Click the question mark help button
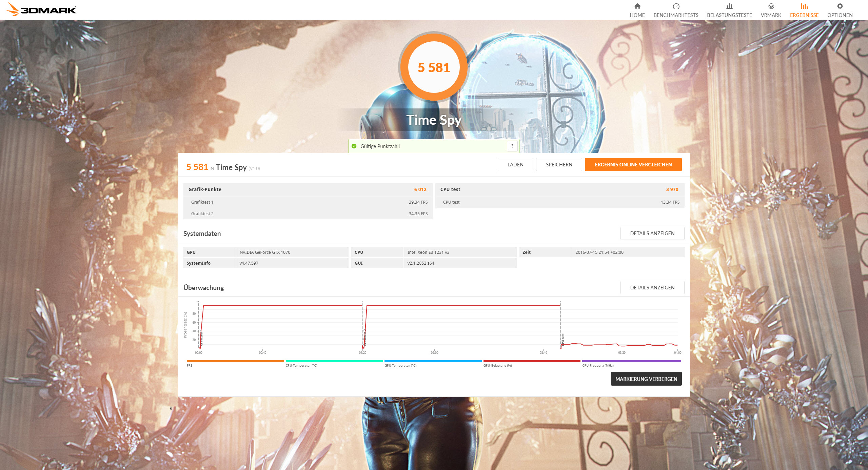 pyautogui.click(x=512, y=146)
